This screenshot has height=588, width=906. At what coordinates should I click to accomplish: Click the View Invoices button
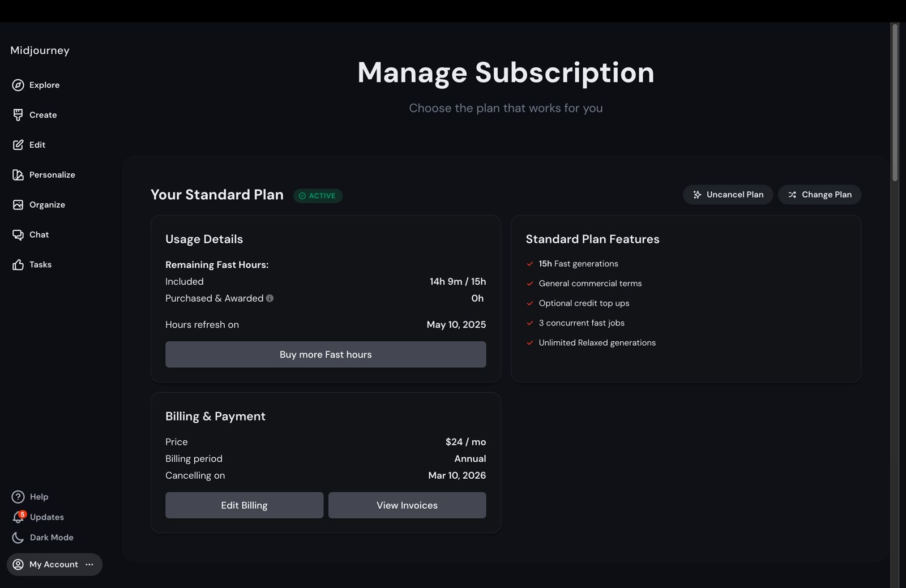pyautogui.click(x=407, y=505)
